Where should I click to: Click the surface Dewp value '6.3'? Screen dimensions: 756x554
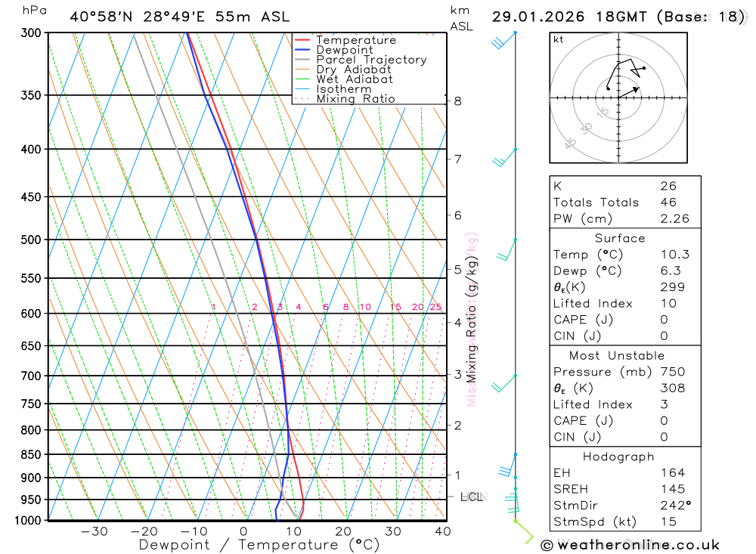pos(671,271)
